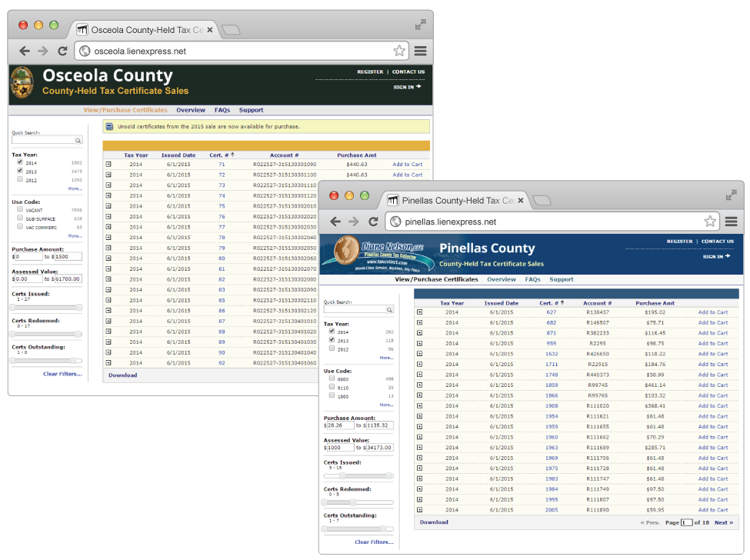Close the Pinellas County-Held Tax tab
Screen dimensions: 750x560
pyautogui.click(x=521, y=200)
